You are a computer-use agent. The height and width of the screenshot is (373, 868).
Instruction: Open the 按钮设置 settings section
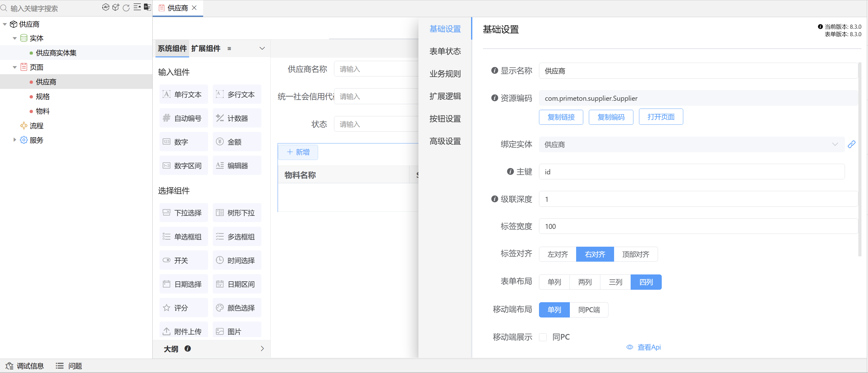point(445,119)
